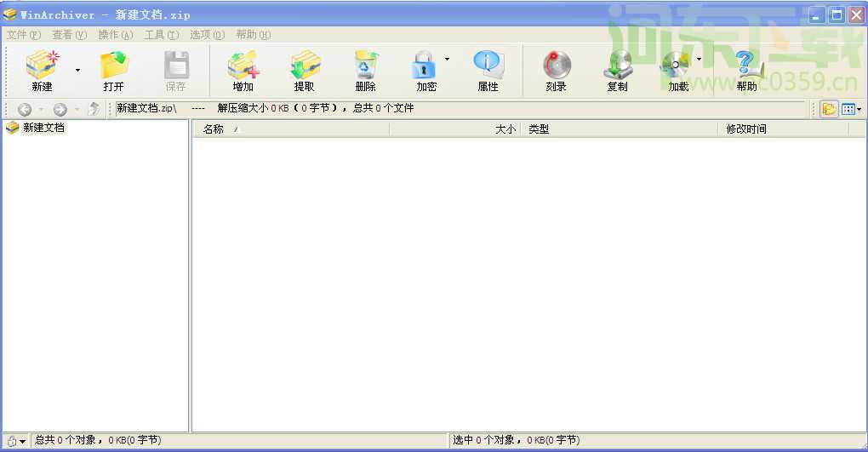
Task: Open the 查看(V) menu
Action: [70, 35]
